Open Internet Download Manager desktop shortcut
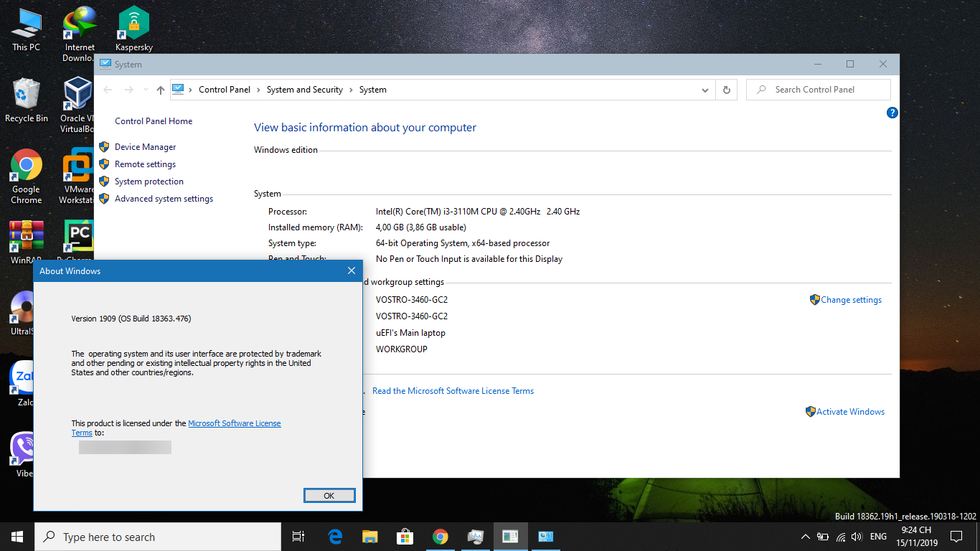Viewport: 980px width, 551px height. (80, 34)
